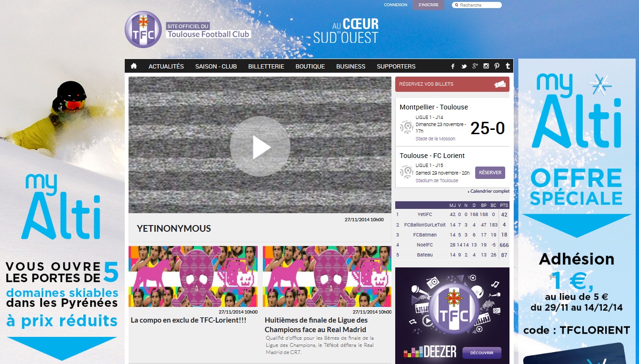Click the code TFCLORIENT text in ad
The height and width of the screenshot is (364, 639).
(x=577, y=330)
